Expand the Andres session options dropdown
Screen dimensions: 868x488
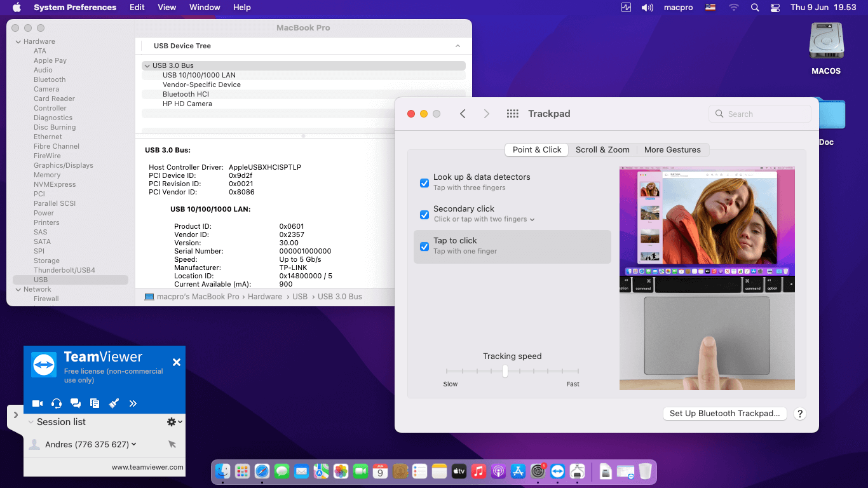click(x=133, y=444)
